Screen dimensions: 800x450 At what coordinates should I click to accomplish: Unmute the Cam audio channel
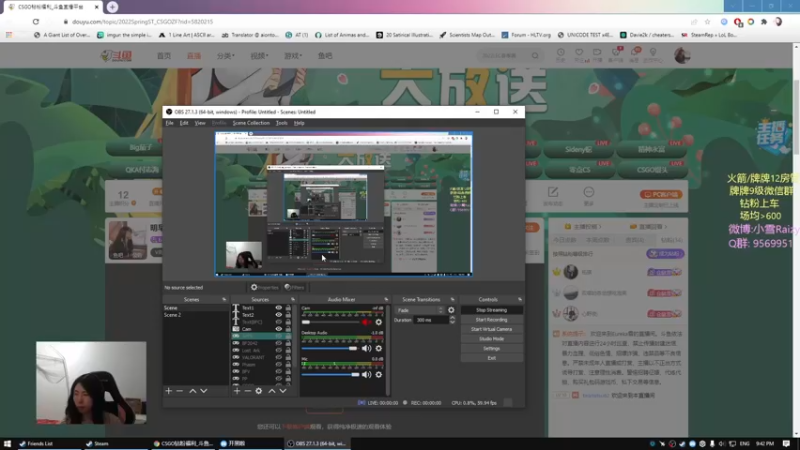click(366, 322)
